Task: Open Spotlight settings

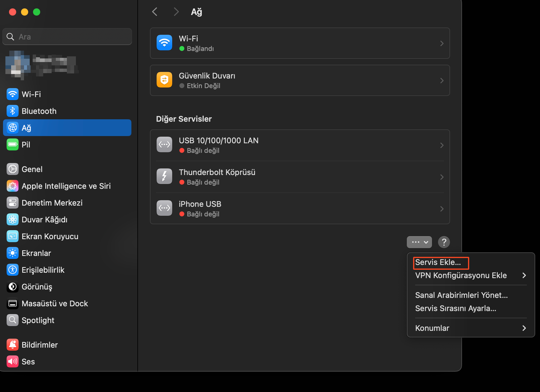Action: 67,320
